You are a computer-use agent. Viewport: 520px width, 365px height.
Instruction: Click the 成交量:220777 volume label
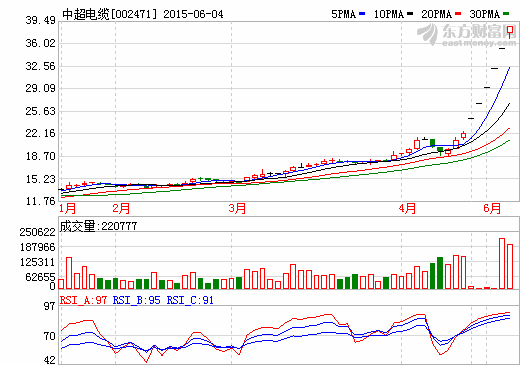98,226
